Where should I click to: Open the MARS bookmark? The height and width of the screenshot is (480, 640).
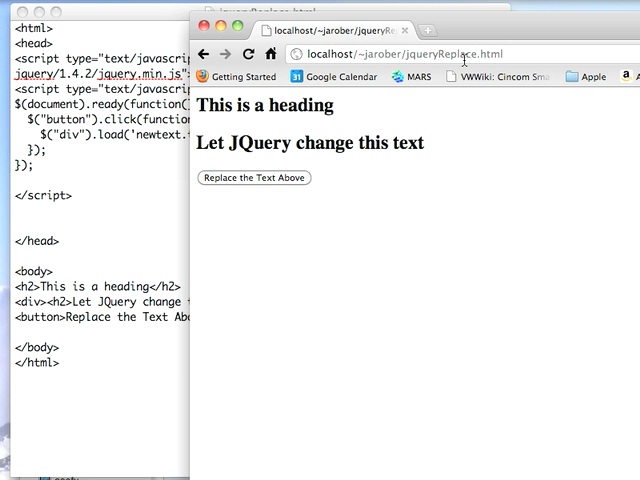[412, 77]
